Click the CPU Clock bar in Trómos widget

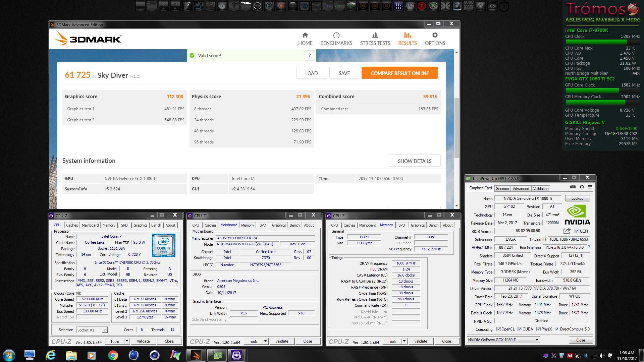tap(602, 42)
